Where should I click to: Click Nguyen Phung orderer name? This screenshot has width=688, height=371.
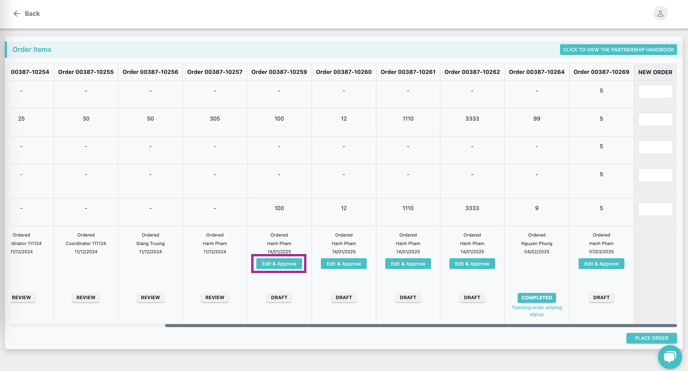click(x=537, y=243)
